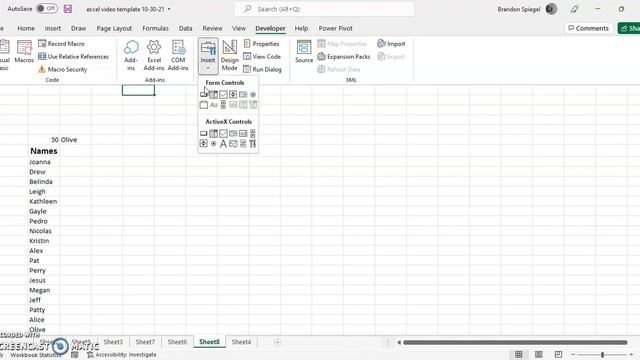The width and height of the screenshot is (640, 360).
Task: Click Import XML data
Action: click(391, 43)
